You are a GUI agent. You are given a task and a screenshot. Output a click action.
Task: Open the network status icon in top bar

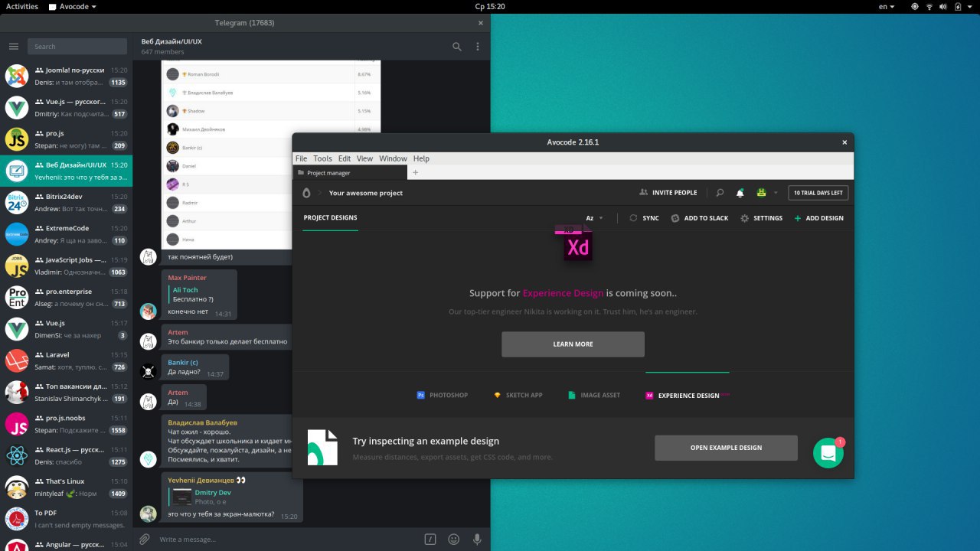tap(929, 6)
